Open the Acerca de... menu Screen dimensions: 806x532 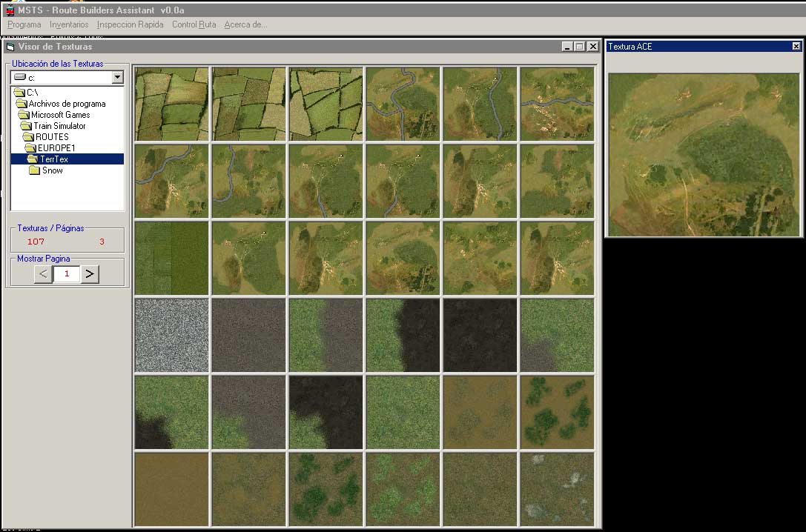click(x=245, y=24)
